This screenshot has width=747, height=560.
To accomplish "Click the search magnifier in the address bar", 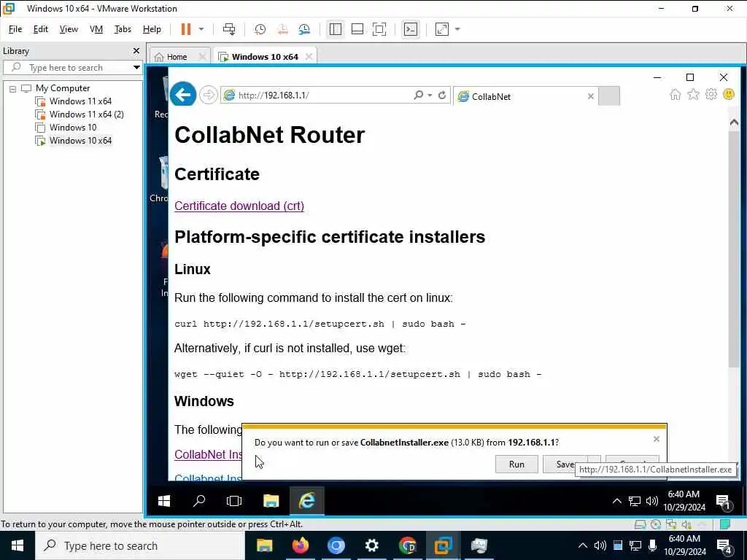I will coord(418,96).
